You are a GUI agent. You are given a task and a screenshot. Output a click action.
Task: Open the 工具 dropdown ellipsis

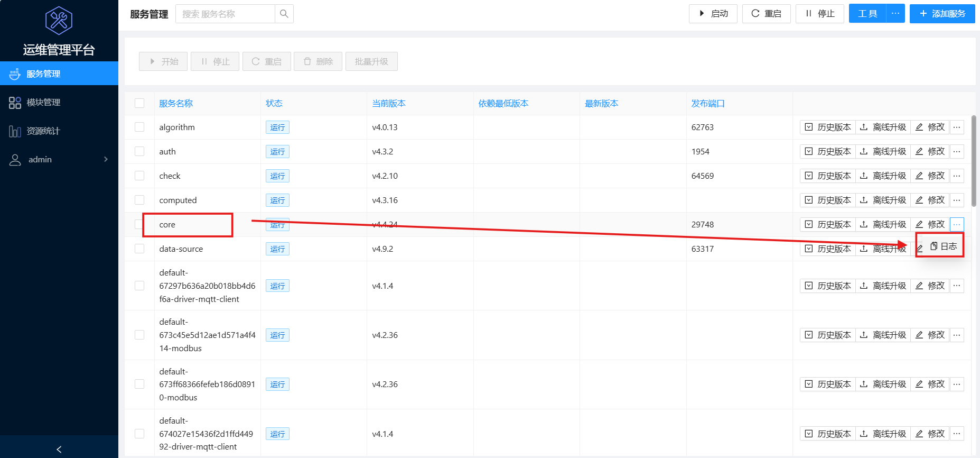click(895, 14)
